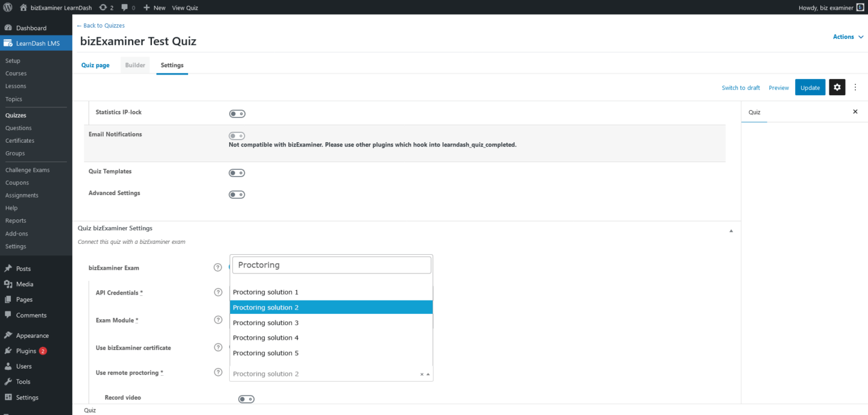
Task: Switch to the Quiz page tab
Action: 95,64
